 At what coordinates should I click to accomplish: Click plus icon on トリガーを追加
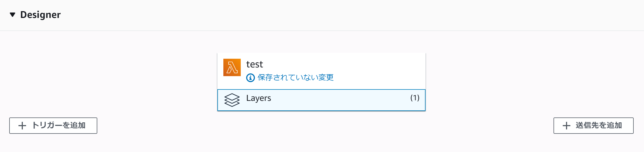22,126
